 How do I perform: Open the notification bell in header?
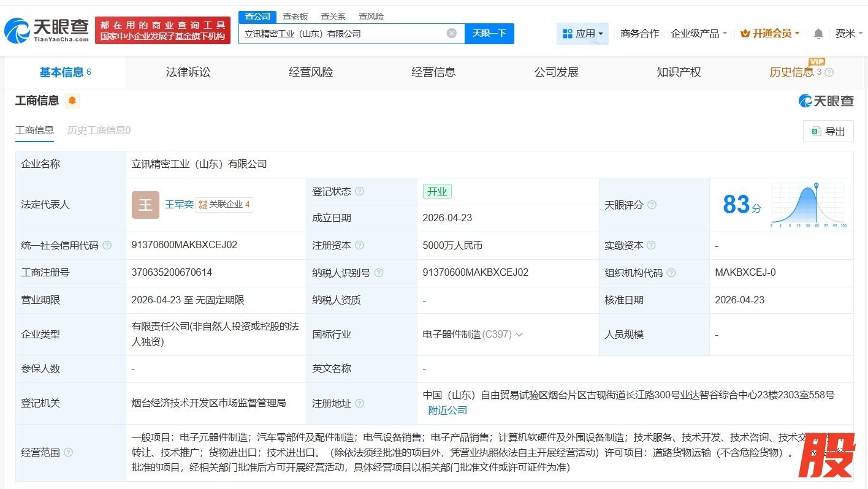tap(818, 34)
